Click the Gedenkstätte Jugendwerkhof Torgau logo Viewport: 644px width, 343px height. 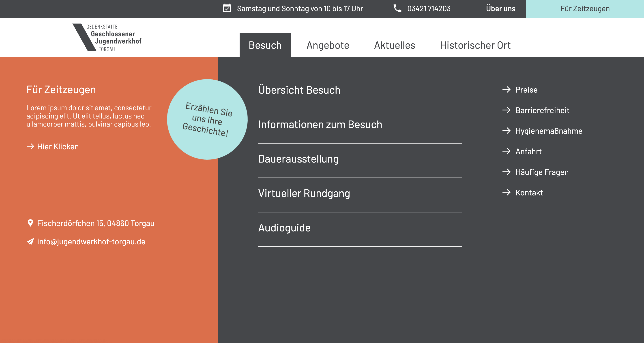[x=107, y=37]
